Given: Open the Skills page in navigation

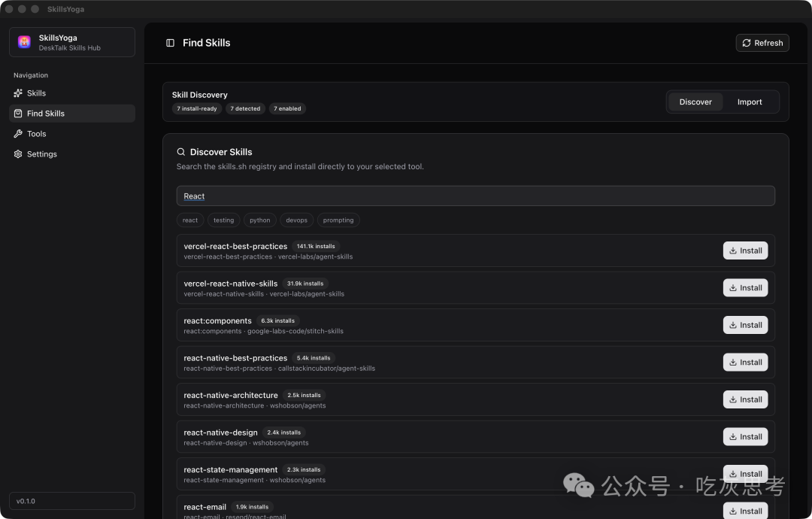Looking at the screenshot, I should point(72,93).
